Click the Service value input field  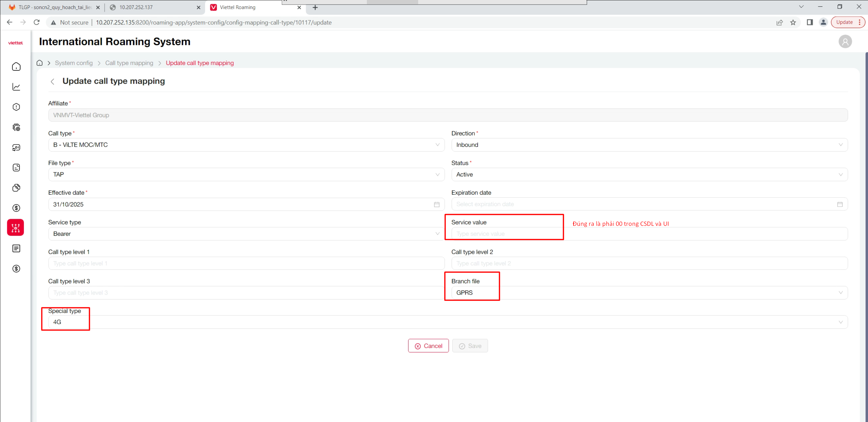coord(649,234)
